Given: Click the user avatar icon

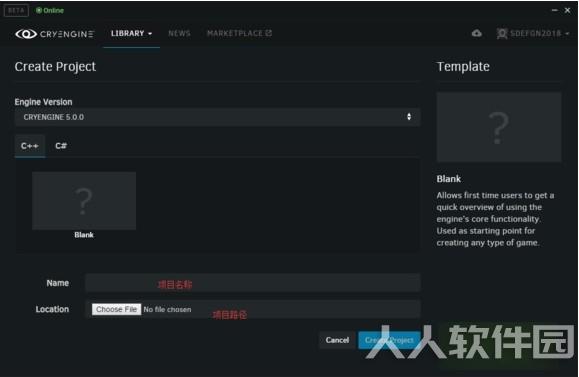Looking at the screenshot, I should (502, 34).
